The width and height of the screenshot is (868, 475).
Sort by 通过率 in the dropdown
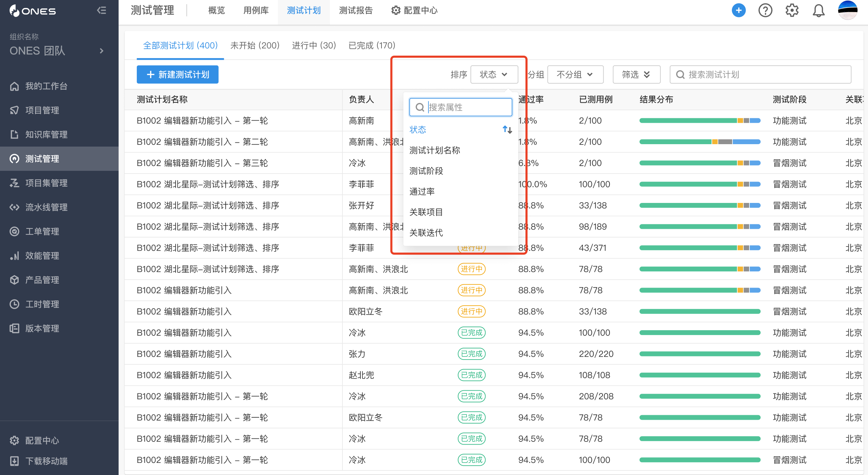click(x=461, y=192)
